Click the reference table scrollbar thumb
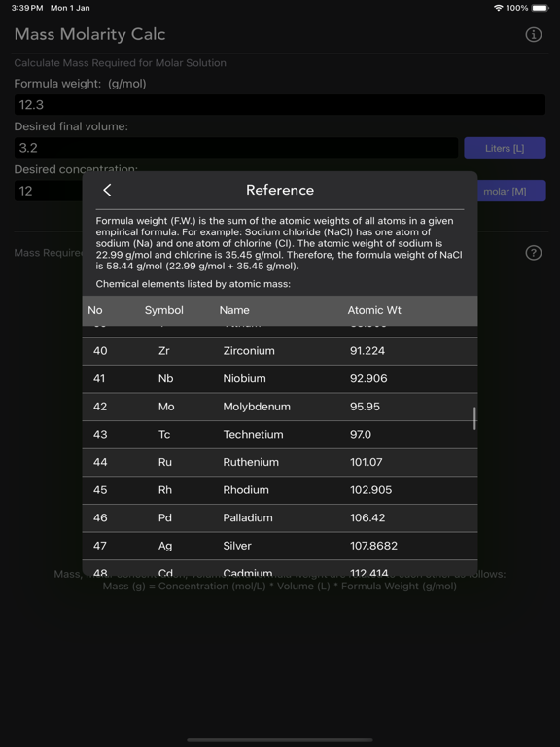The image size is (560, 747). (x=474, y=418)
